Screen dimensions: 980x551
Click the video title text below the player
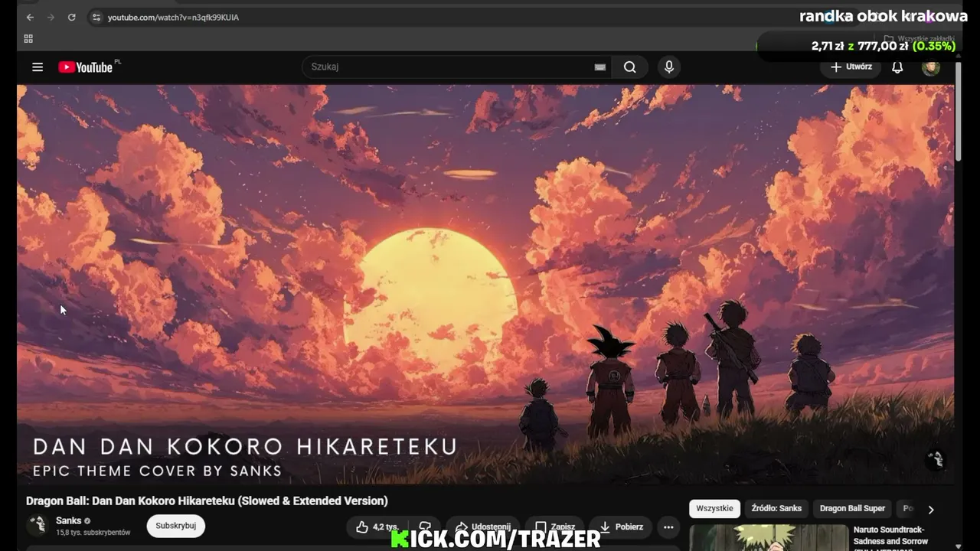click(x=207, y=500)
